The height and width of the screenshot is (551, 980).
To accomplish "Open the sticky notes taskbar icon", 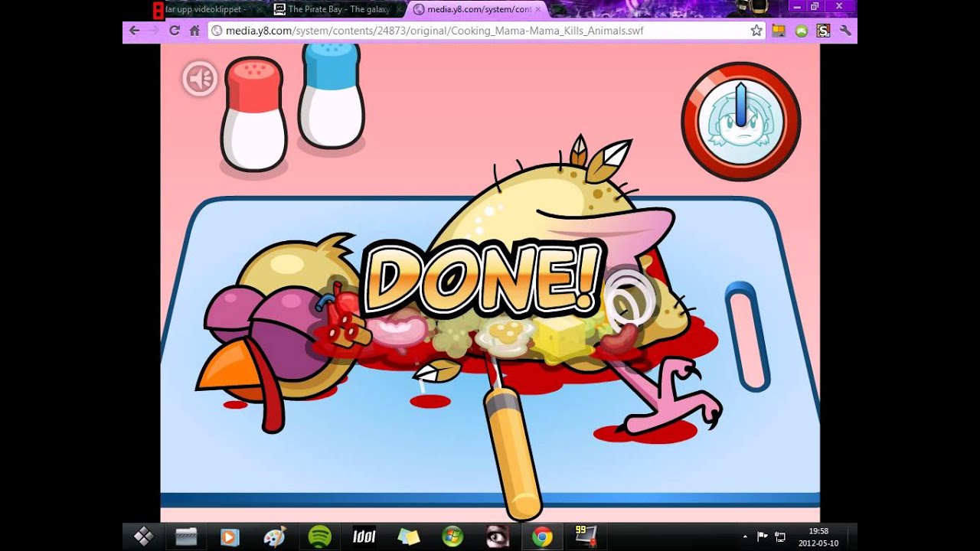I will pos(409,536).
